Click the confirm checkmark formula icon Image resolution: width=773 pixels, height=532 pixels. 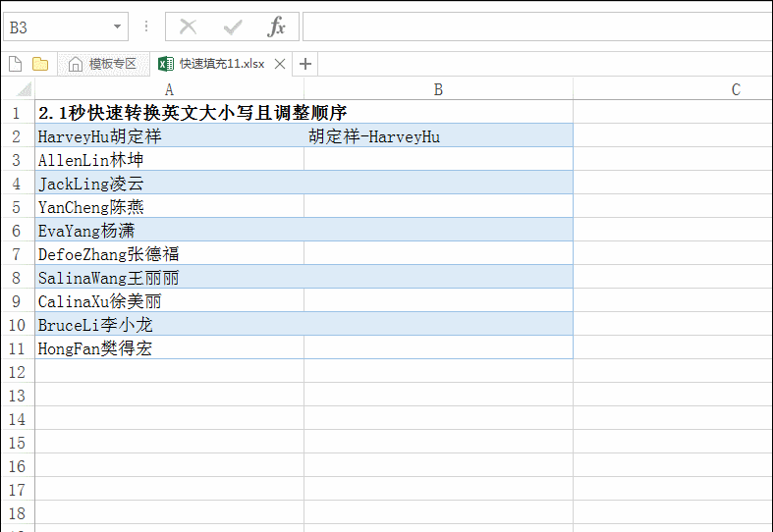point(233,27)
